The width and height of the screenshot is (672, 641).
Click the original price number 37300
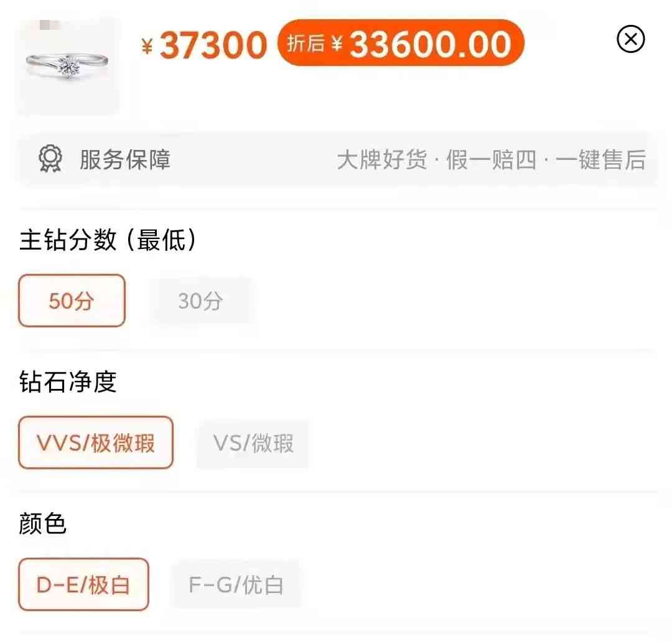point(213,45)
